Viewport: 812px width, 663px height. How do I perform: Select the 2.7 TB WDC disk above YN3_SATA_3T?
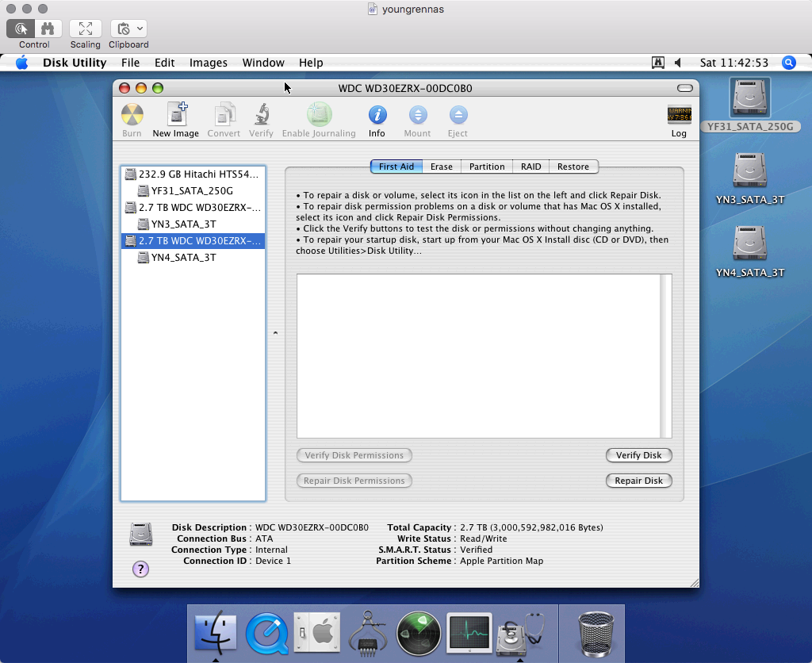[193, 208]
